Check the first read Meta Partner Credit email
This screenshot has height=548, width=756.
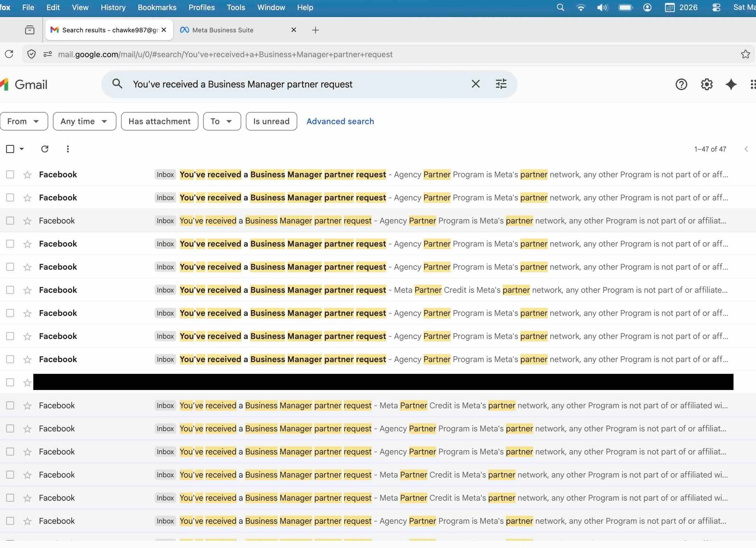click(10, 405)
